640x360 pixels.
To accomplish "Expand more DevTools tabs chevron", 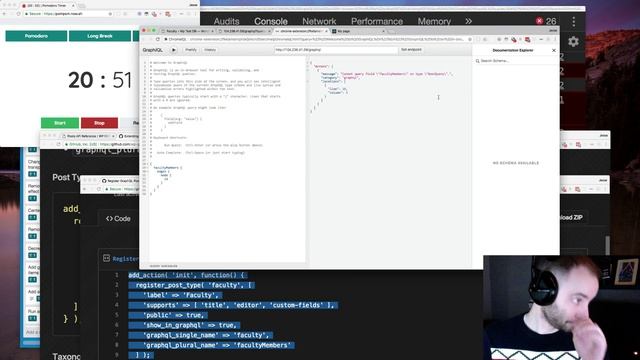I will [469, 21].
